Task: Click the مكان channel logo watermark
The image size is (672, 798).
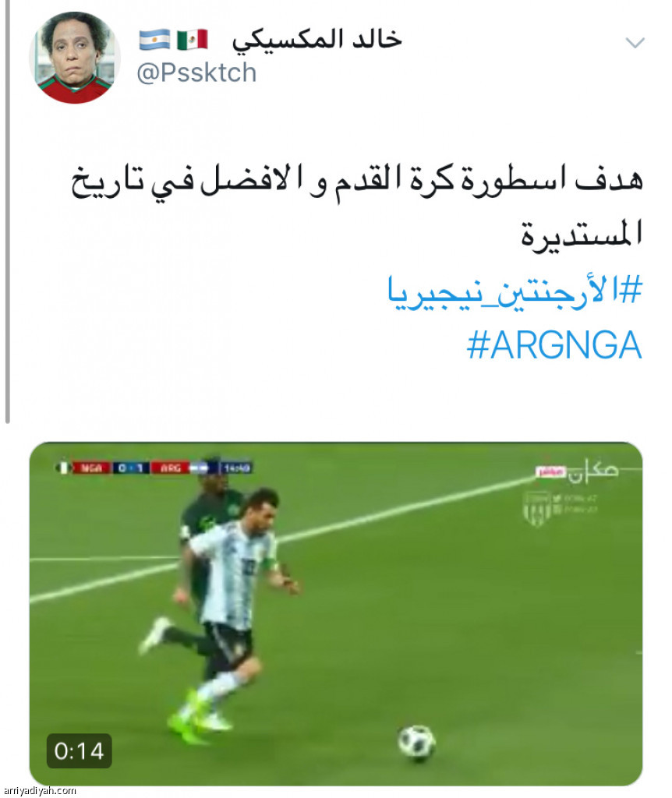Action: click(578, 471)
